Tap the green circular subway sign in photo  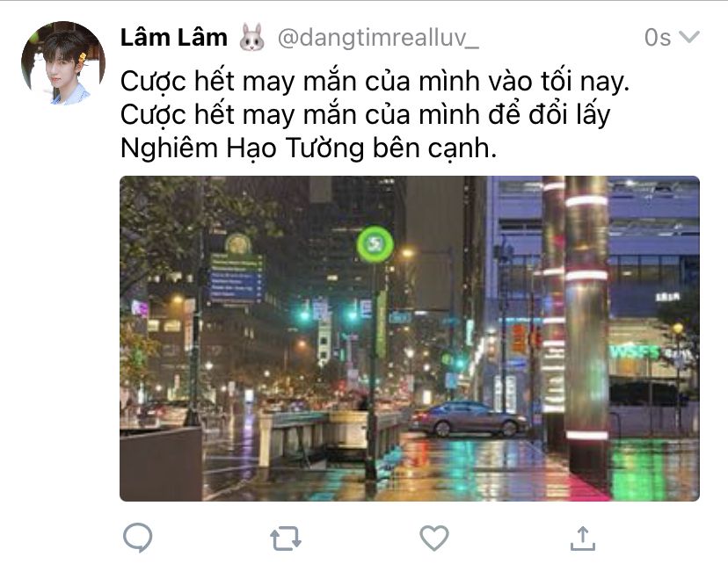coord(375,244)
